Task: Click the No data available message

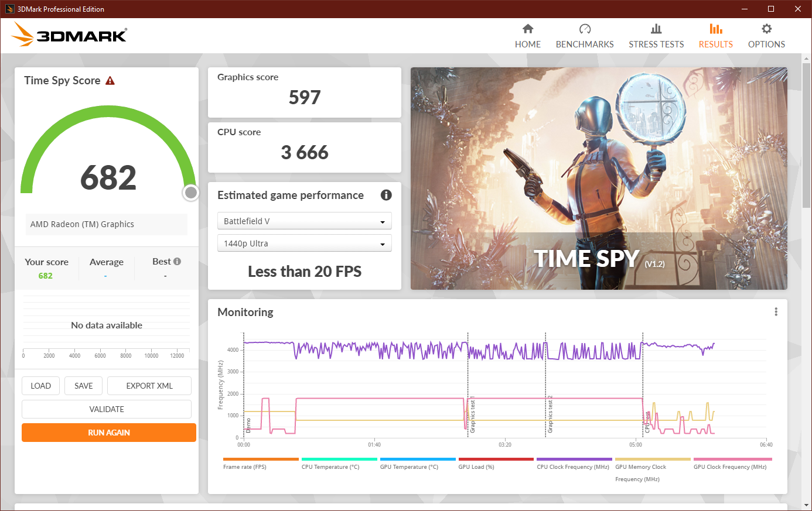Action: pyautogui.click(x=107, y=325)
